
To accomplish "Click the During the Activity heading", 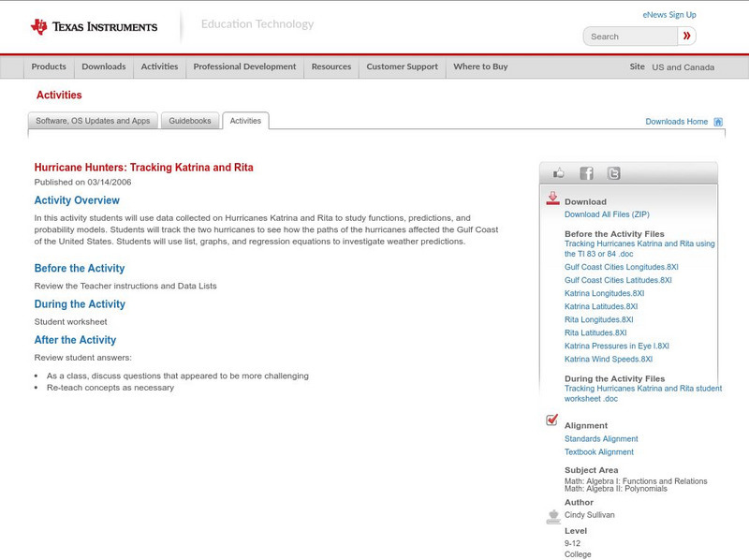I will [80, 304].
